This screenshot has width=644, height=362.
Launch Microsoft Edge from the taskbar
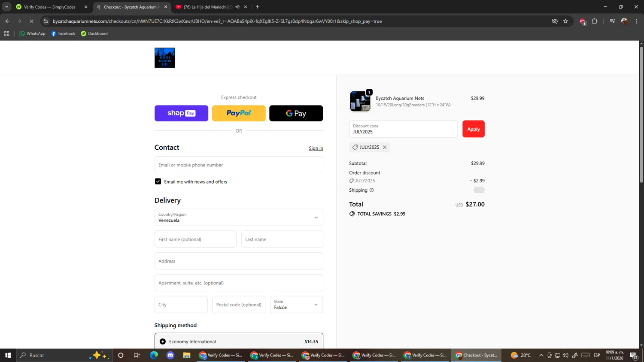click(154, 355)
